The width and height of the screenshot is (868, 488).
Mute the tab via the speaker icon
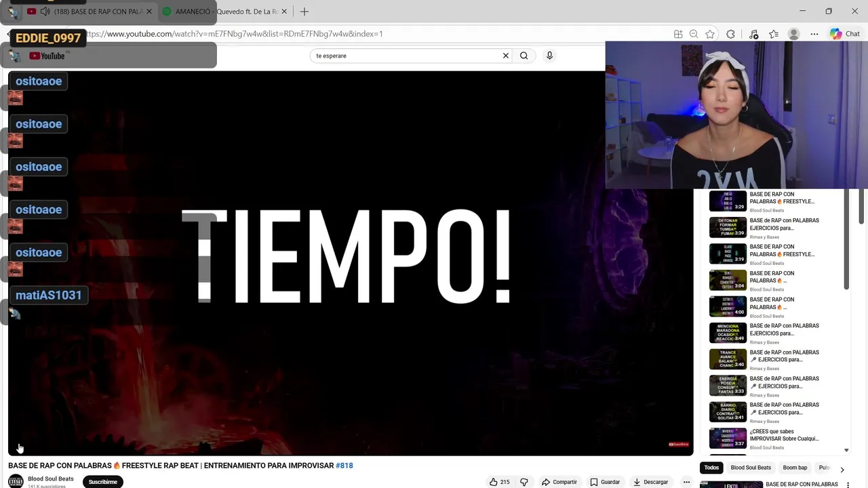click(x=45, y=12)
